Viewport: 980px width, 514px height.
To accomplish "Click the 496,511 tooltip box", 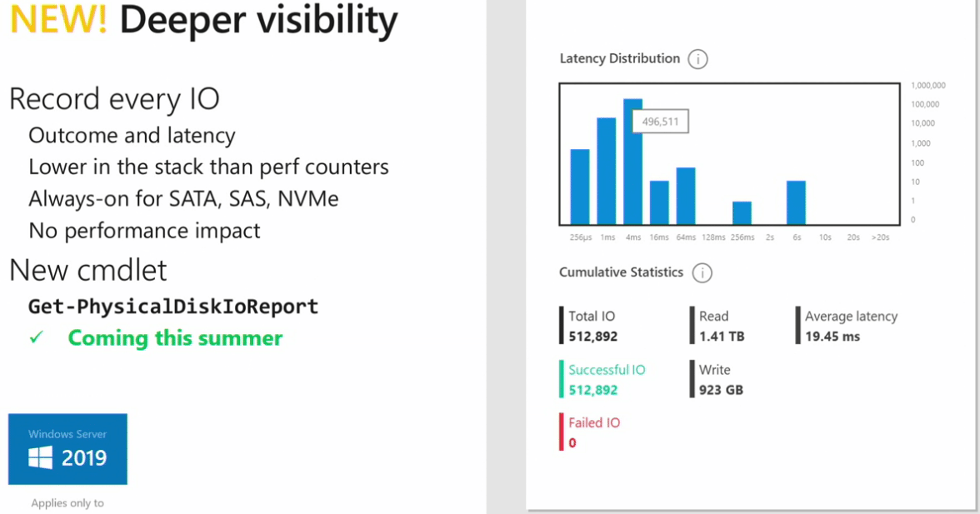I will (660, 122).
